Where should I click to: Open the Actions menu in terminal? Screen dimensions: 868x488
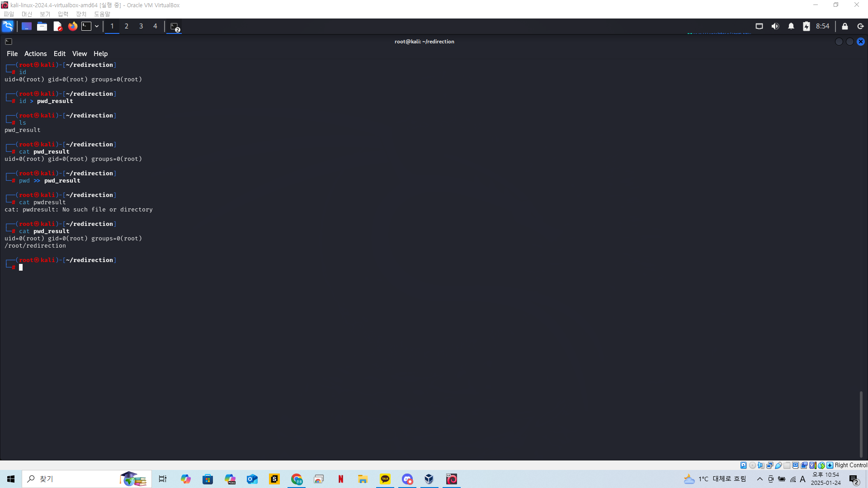coord(35,54)
